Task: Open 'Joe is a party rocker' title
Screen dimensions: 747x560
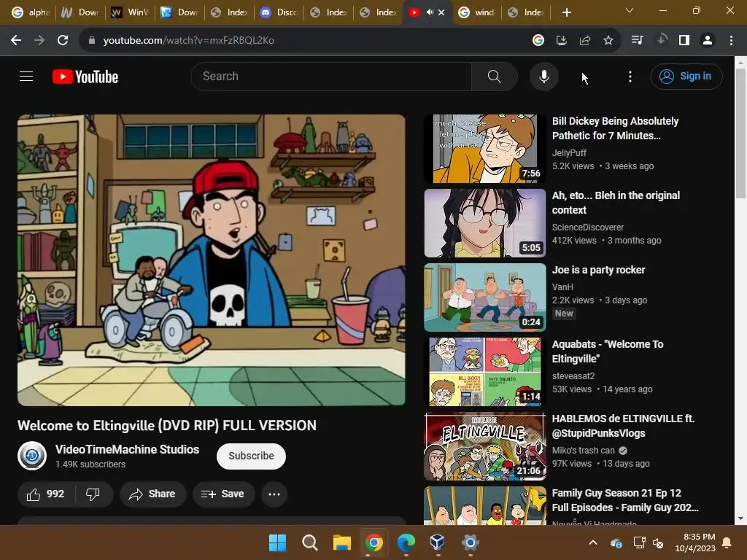Action: [x=598, y=270]
